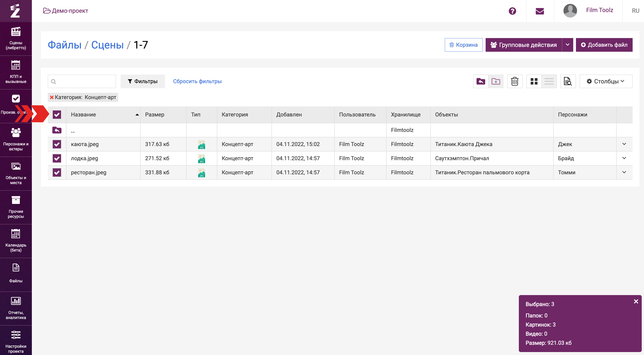This screenshot has height=355, width=644.
Task: Open the Корзина trash button
Action: [464, 45]
